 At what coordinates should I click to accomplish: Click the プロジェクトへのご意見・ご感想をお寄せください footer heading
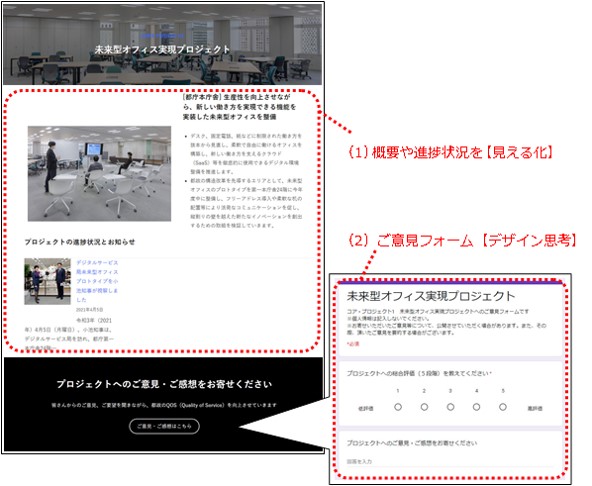click(164, 384)
